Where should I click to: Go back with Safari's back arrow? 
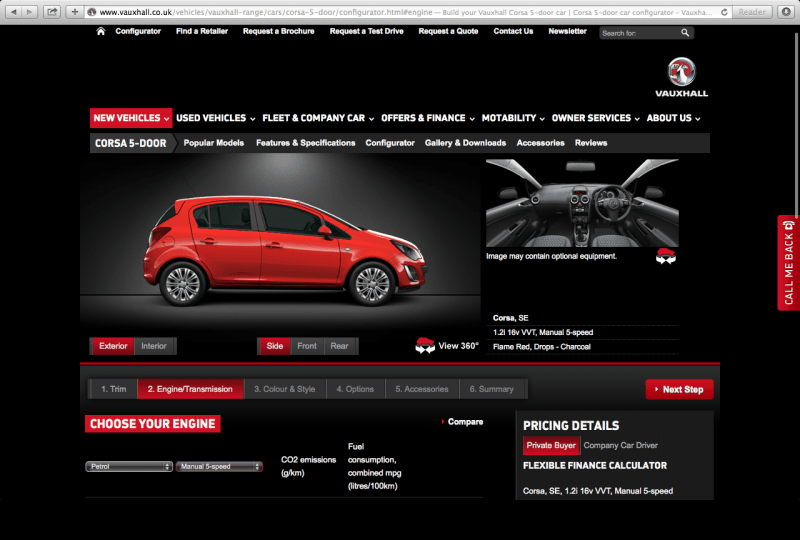click(x=14, y=11)
